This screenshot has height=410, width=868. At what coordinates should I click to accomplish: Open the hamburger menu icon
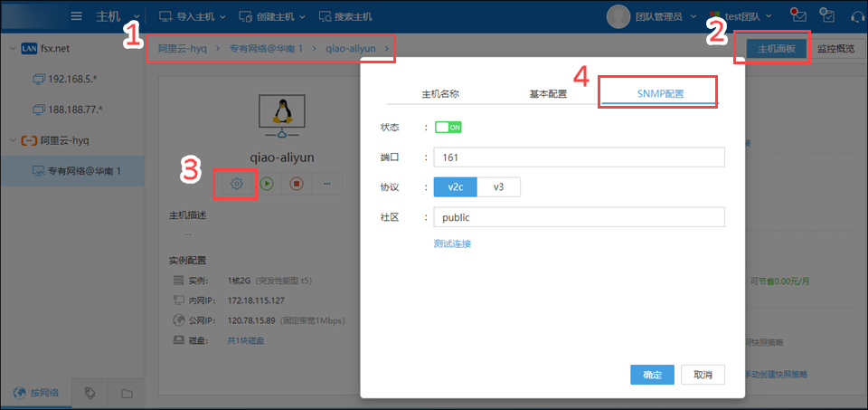pos(77,16)
